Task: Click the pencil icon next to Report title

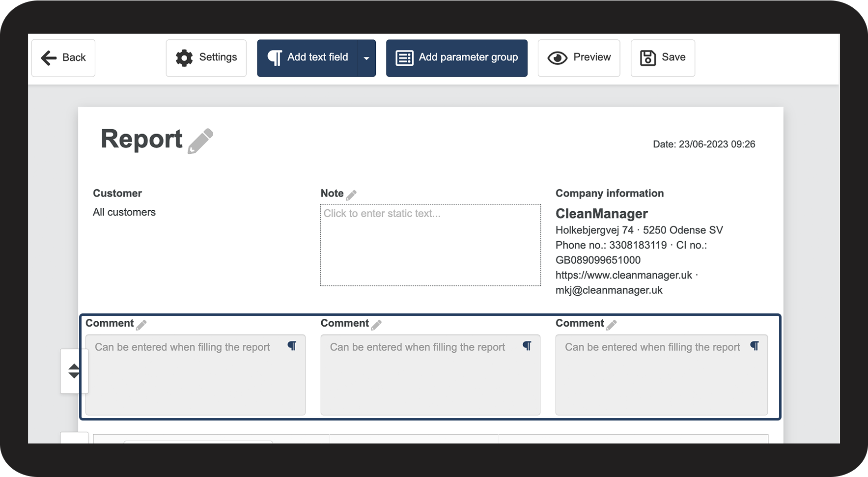Action: (x=200, y=141)
